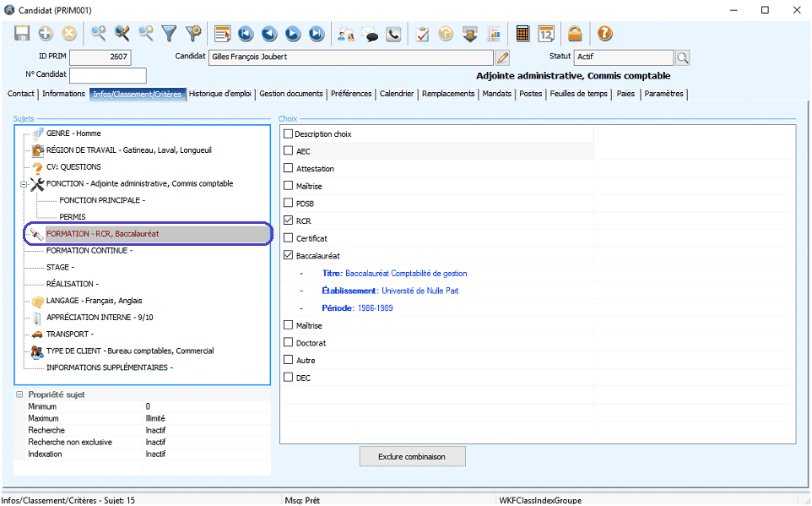Uncheck the RCR checkbox
The height and width of the screenshot is (506, 812).
(x=289, y=221)
